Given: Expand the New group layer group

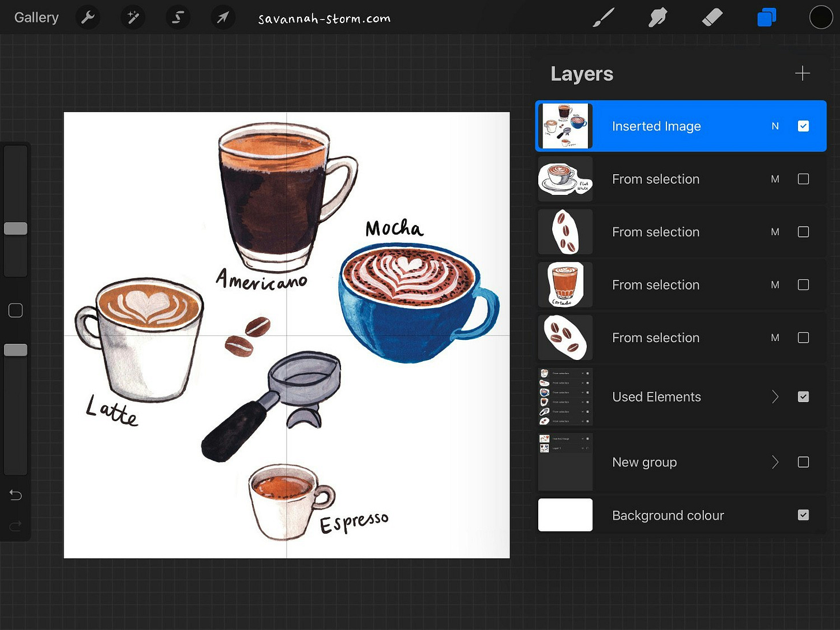Looking at the screenshot, I should [775, 462].
